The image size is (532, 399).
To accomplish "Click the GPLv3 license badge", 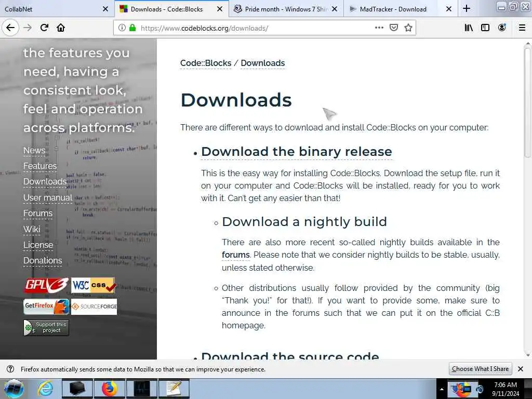I will [46, 285].
